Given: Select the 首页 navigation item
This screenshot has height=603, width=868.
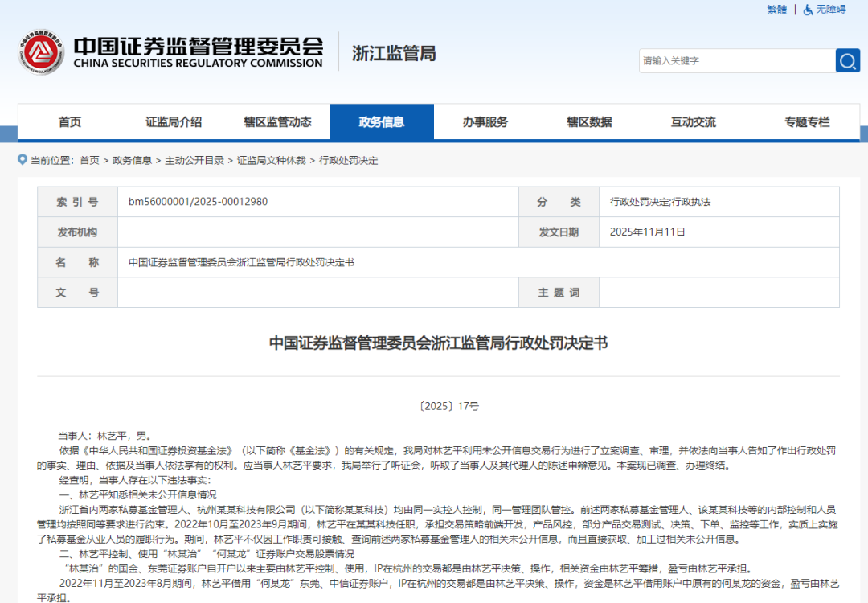Looking at the screenshot, I should 68,121.
